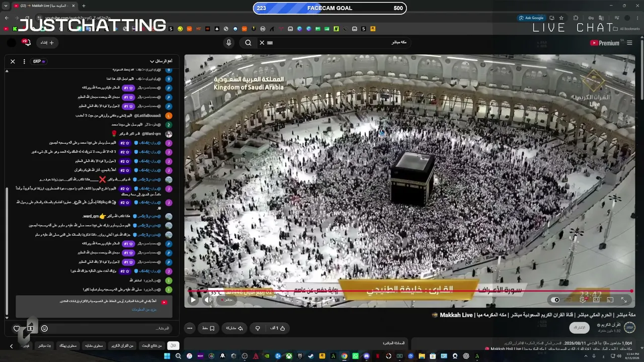Mute the video volume speaker icon
The width and height of the screenshot is (644, 362).
coord(208,300)
